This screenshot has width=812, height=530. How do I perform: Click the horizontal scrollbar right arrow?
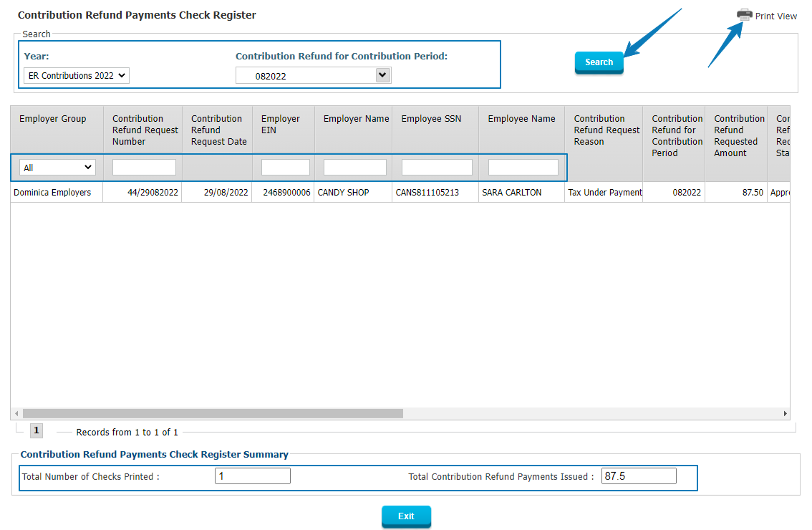pos(785,413)
